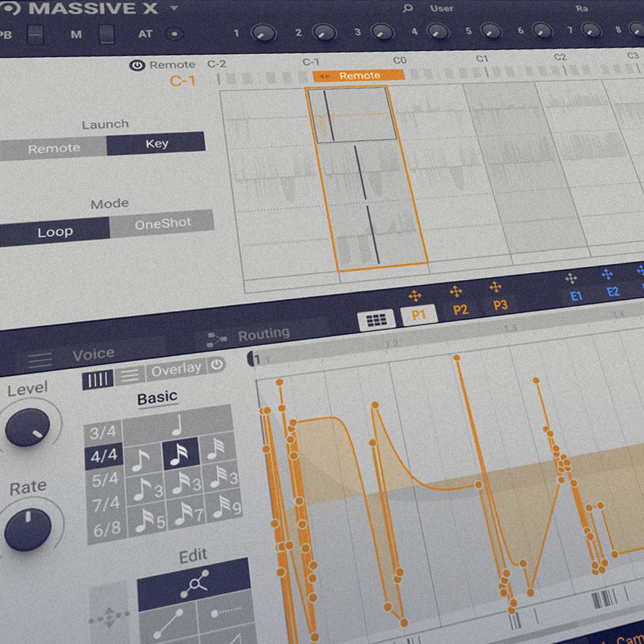
Task: Select 7/4 time signature
Action: [x=106, y=504]
